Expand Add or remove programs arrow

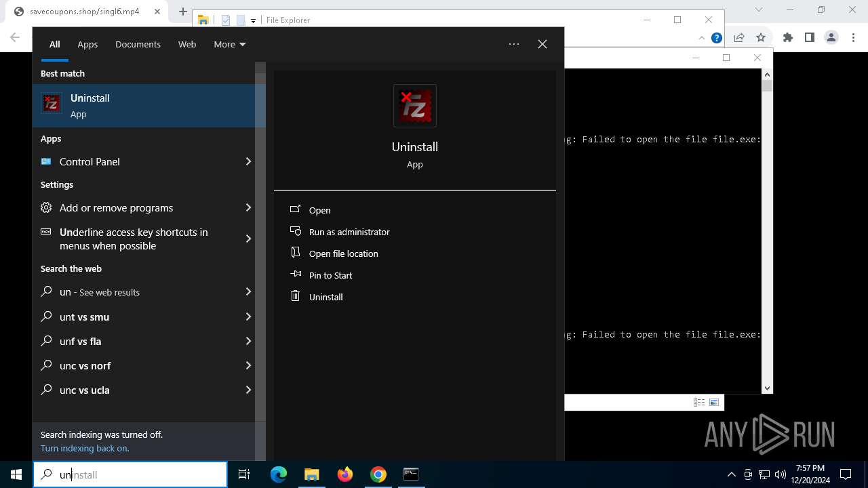(248, 207)
